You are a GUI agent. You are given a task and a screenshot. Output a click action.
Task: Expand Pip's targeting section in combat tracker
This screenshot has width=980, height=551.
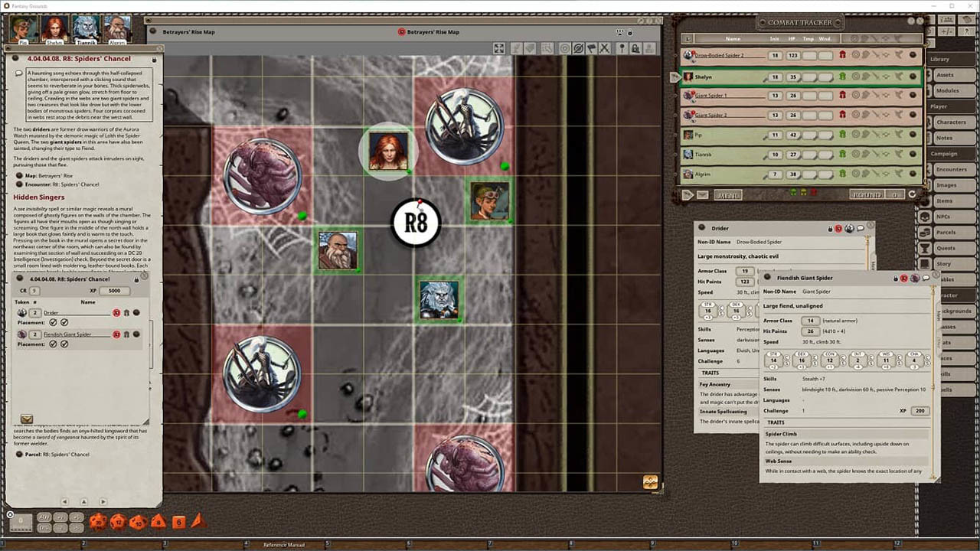855,135
